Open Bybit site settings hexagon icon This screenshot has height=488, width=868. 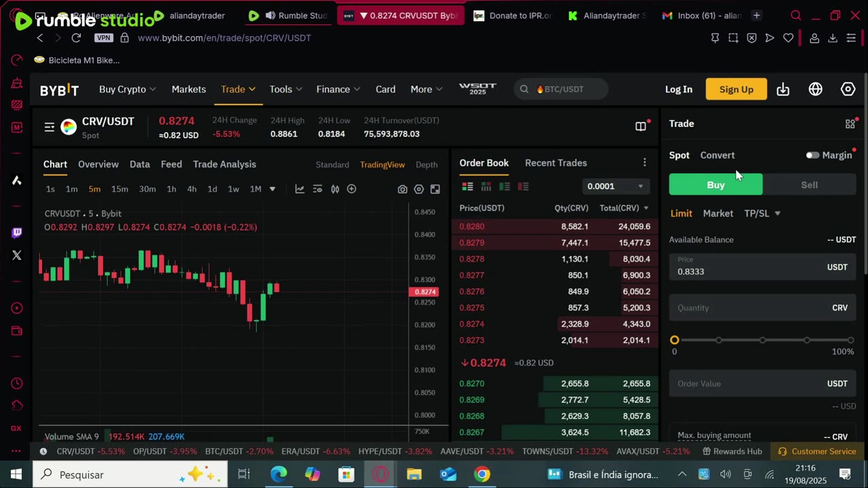tap(848, 89)
